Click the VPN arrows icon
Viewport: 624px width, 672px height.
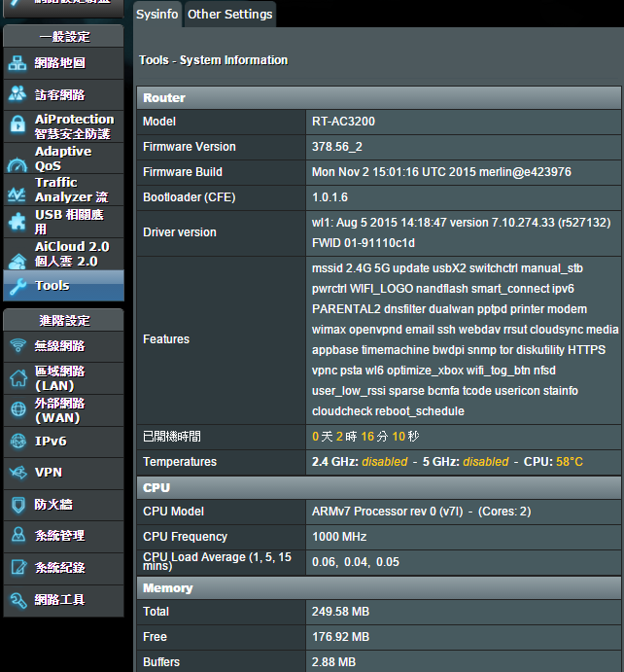coord(18,473)
